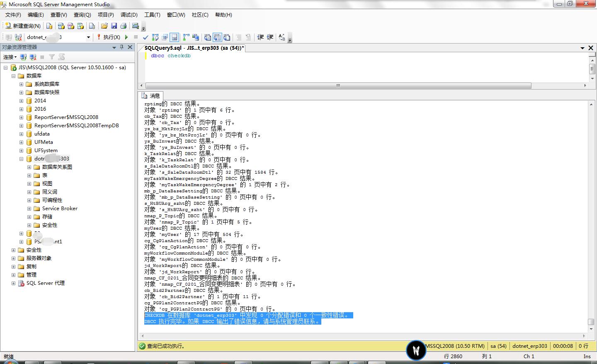Open the 工具(T) menu

coord(152,15)
